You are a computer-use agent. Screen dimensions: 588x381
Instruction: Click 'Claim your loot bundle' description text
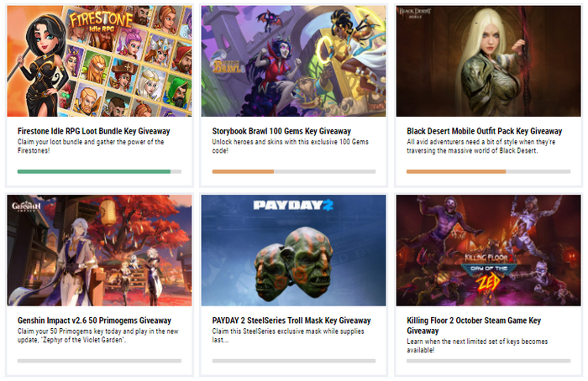coord(91,146)
